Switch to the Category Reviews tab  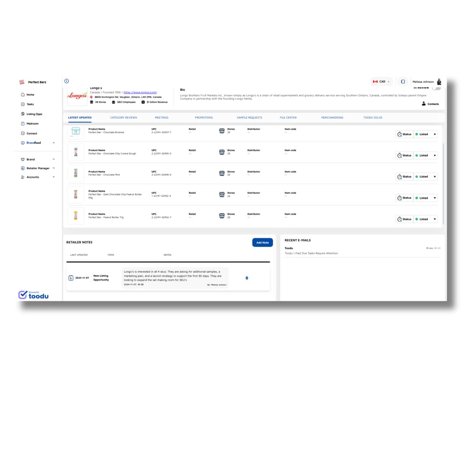pos(124,118)
